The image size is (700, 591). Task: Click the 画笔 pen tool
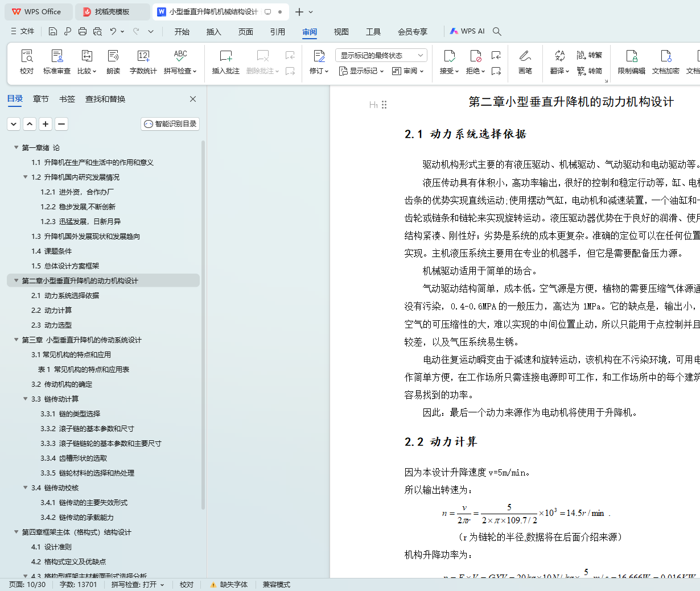click(525, 61)
